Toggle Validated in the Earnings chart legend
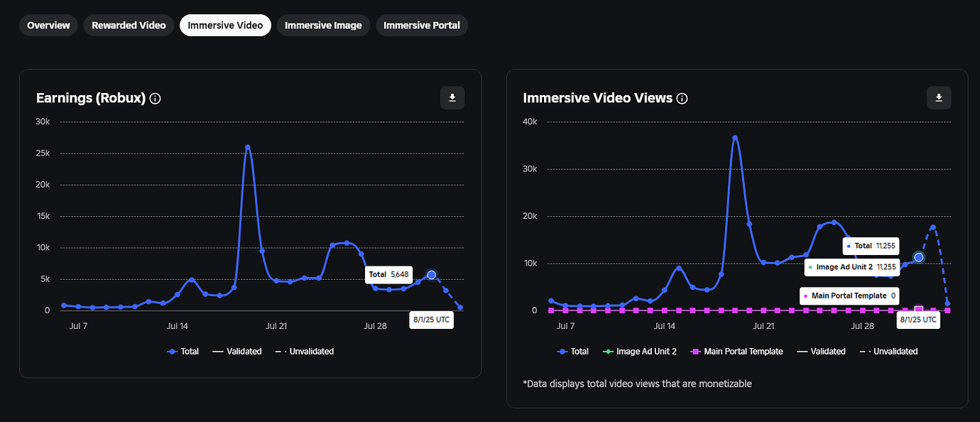The height and width of the screenshot is (422, 980). [236, 352]
